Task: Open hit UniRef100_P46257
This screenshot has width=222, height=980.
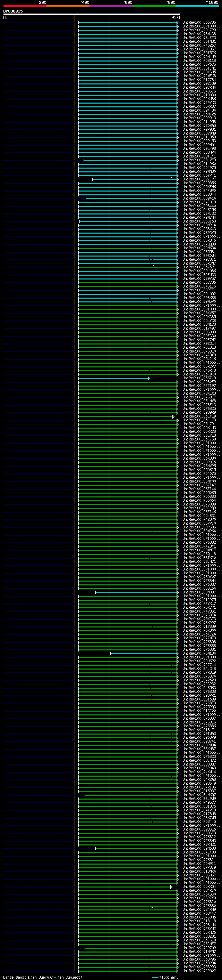Action: click(x=199, y=45)
